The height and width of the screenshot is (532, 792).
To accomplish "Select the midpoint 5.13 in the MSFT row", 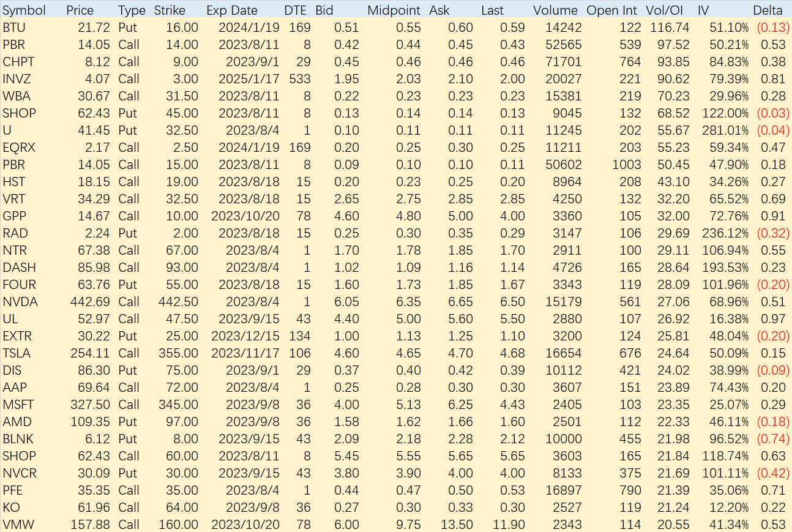I will [x=408, y=405].
